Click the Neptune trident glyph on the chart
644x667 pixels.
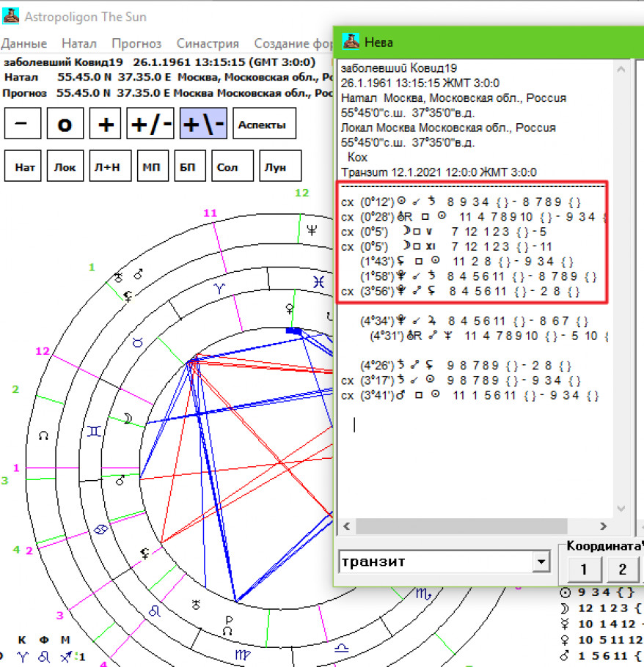click(x=312, y=231)
